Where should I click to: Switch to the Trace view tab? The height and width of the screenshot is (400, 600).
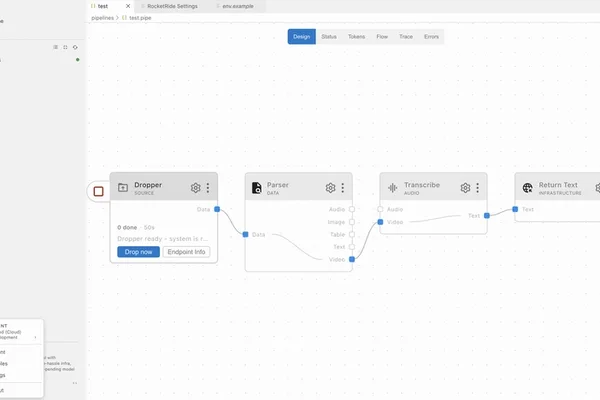pyautogui.click(x=406, y=37)
